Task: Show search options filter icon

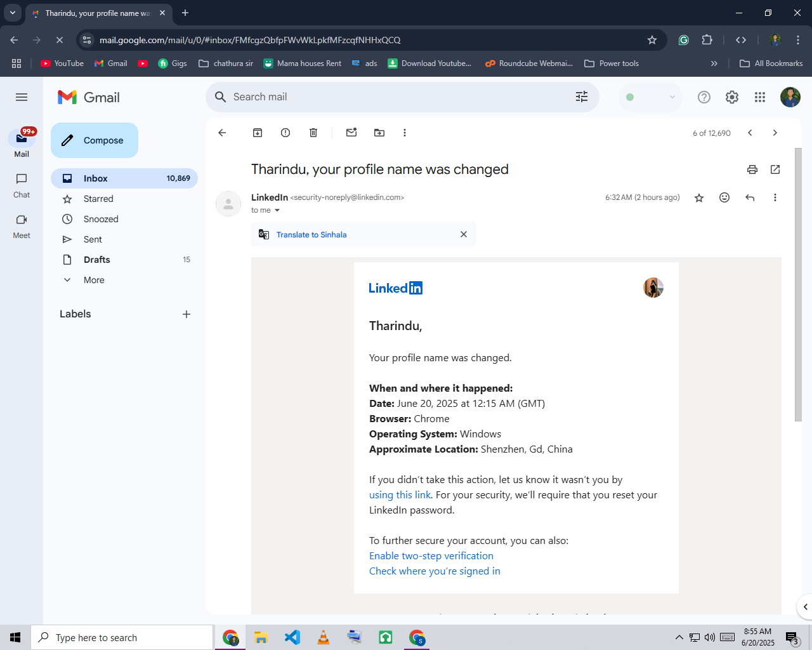Action: coord(582,96)
